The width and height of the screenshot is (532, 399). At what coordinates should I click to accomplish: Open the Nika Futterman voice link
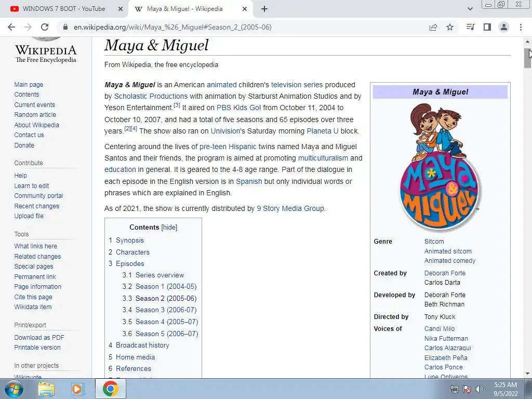point(446,339)
